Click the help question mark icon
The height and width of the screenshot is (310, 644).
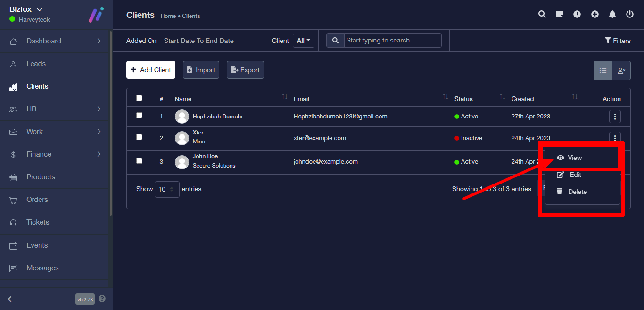(102, 299)
